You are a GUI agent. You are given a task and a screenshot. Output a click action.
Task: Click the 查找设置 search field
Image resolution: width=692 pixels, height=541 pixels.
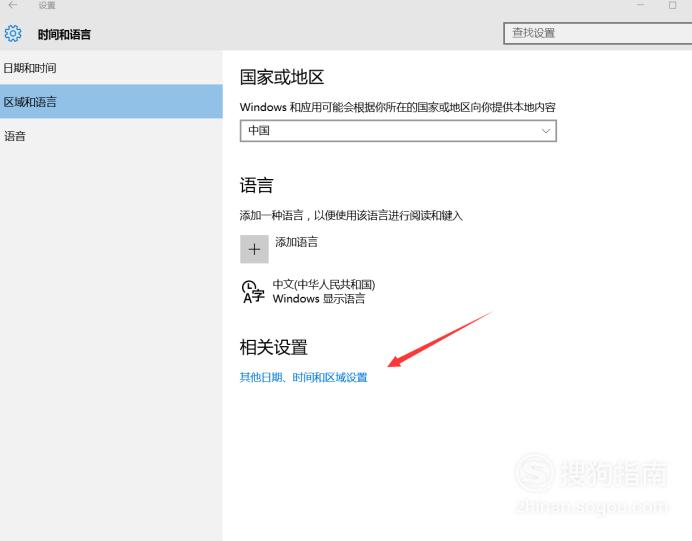point(598,33)
